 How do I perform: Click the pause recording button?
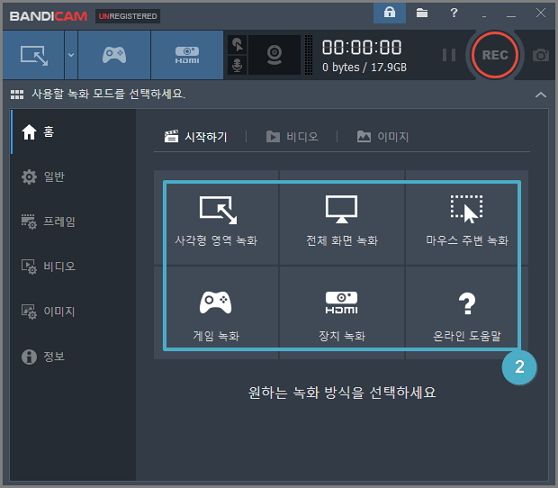[449, 55]
